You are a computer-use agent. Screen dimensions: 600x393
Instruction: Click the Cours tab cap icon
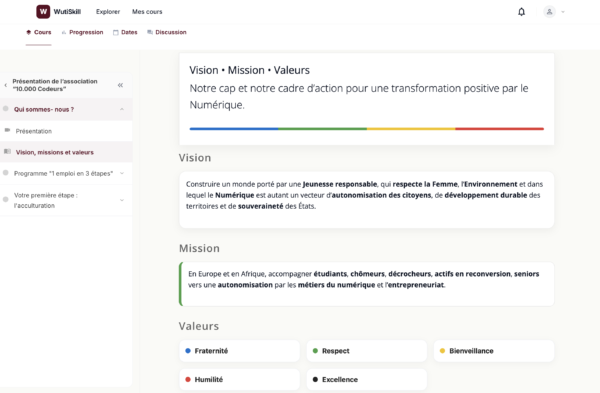(x=29, y=32)
